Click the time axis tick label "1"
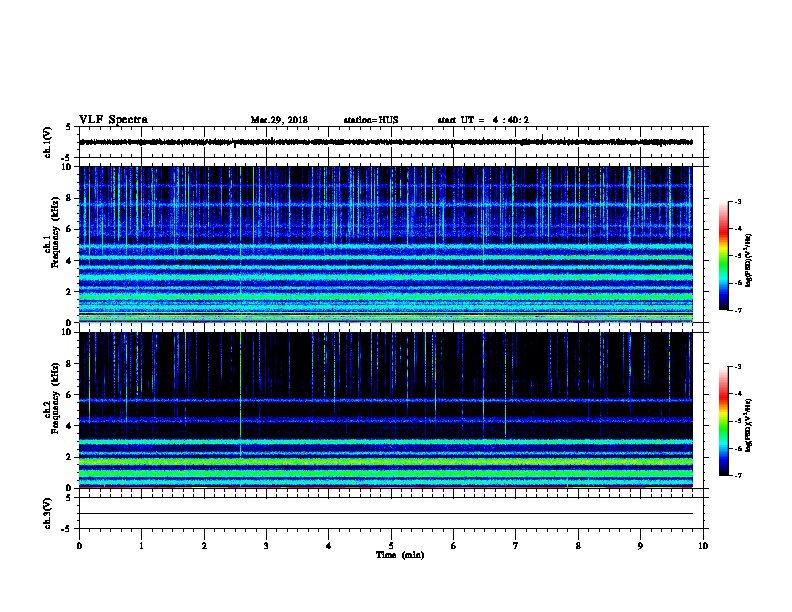The image size is (792, 612). click(x=141, y=546)
